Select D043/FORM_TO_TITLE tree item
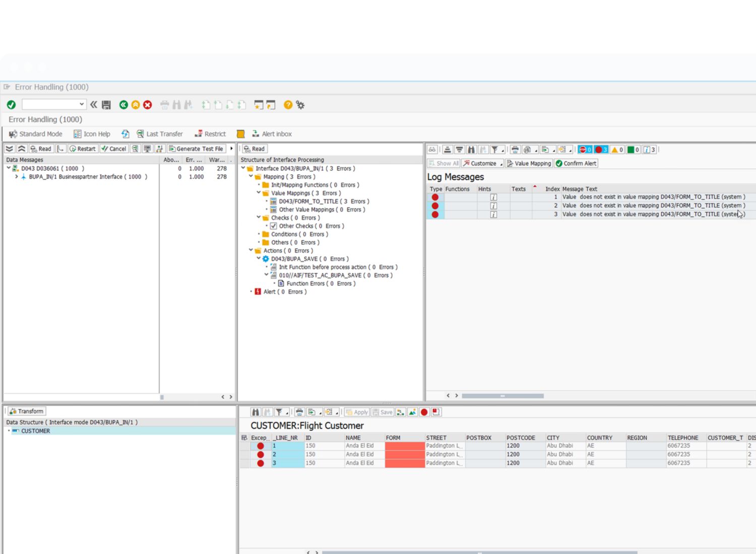756x554 pixels. click(x=308, y=201)
